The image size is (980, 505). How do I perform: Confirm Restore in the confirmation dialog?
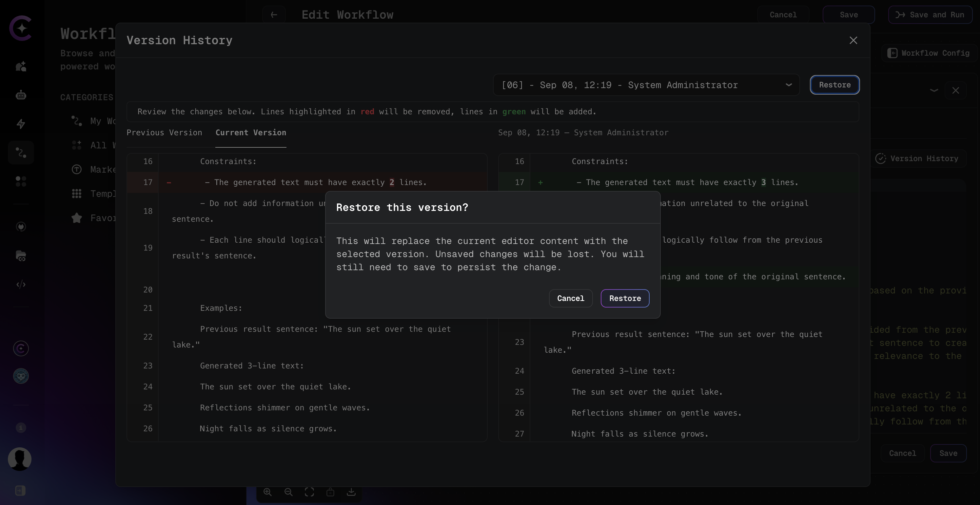click(625, 298)
